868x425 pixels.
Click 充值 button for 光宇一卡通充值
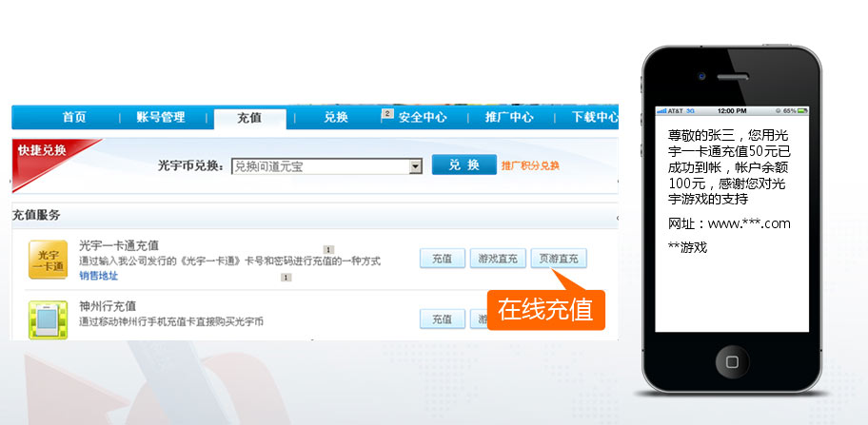click(442, 259)
